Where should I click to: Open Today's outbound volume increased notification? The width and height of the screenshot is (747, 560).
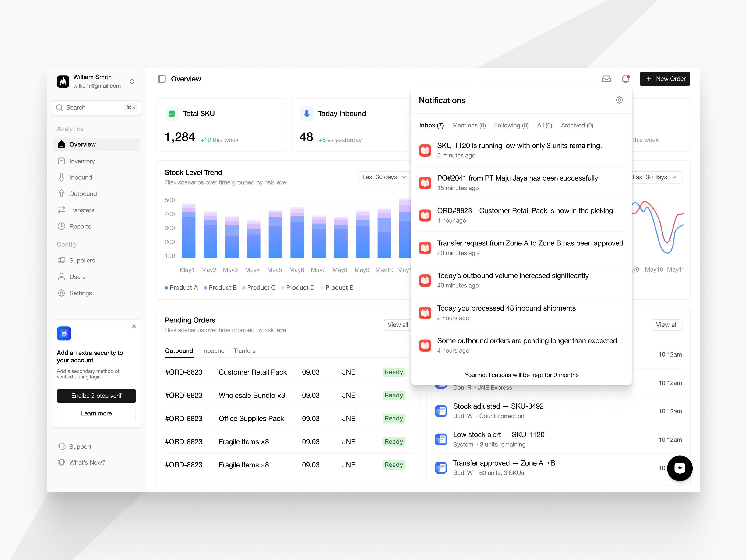click(x=521, y=280)
